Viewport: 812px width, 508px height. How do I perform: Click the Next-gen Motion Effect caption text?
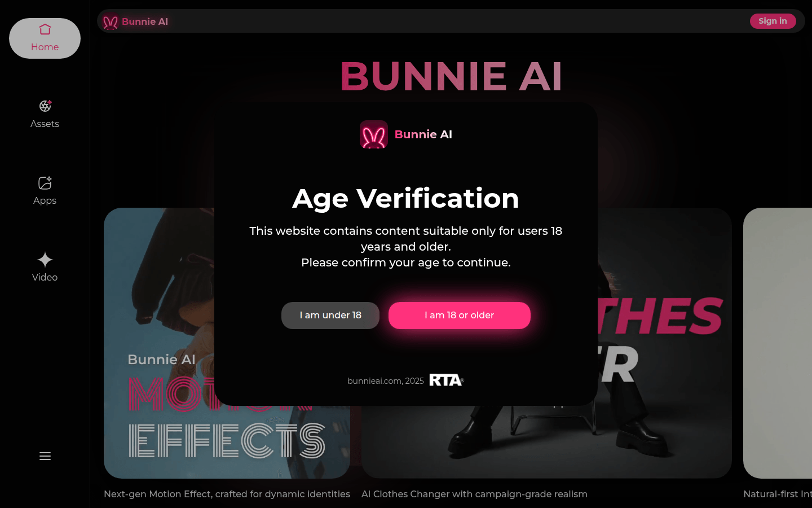pyautogui.click(x=226, y=494)
